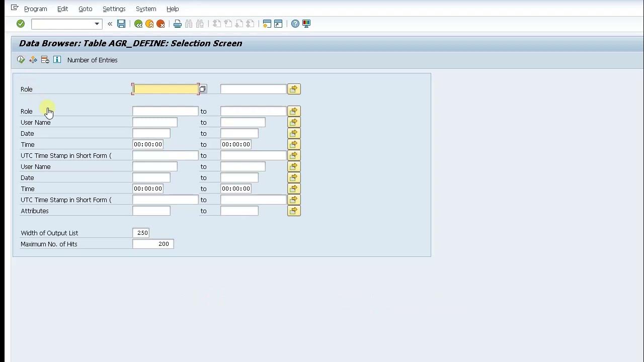The image size is (644, 362).
Task: Expand the command field dropdown arrow
Action: pos(97,24)
